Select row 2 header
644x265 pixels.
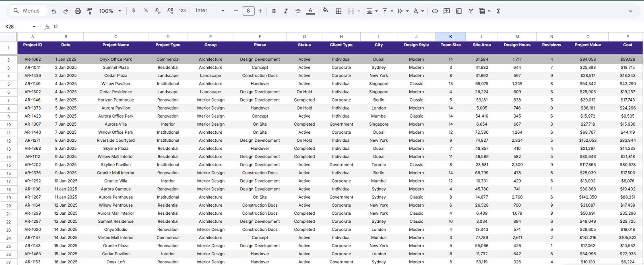pos(8,60)
